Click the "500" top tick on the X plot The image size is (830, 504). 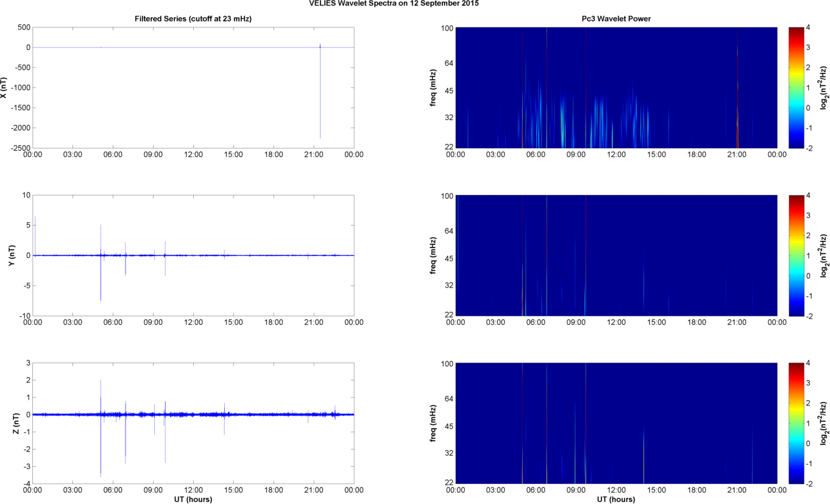coord(24,27)
